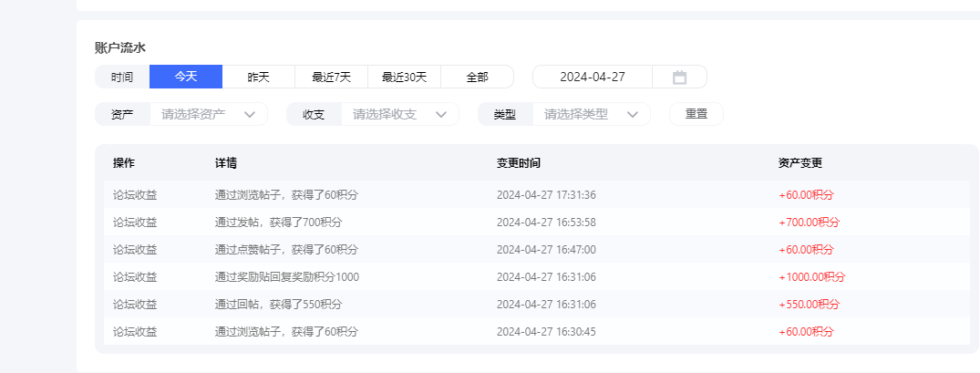
Task: Select the 通过点赞帖子，获得了60积分 detail
Action: coord(287,250)
